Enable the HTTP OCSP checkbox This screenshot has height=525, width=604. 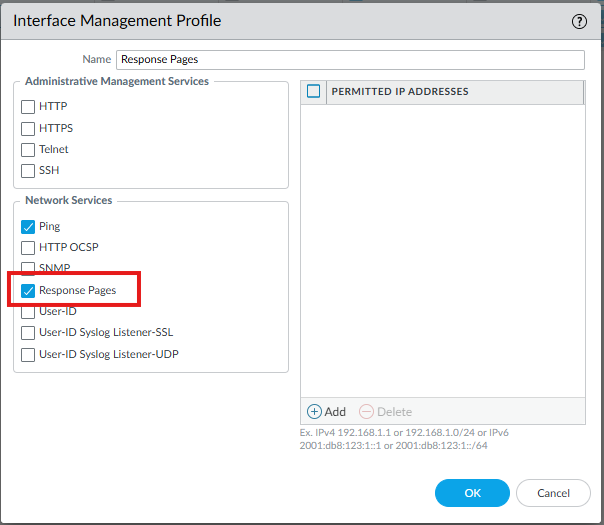(x=28, y=247)
